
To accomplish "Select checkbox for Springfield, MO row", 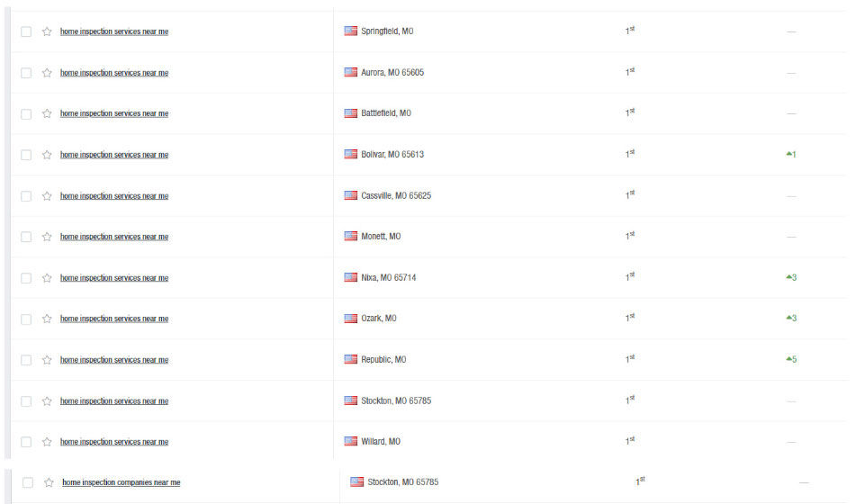I will [x=26, y=31].
